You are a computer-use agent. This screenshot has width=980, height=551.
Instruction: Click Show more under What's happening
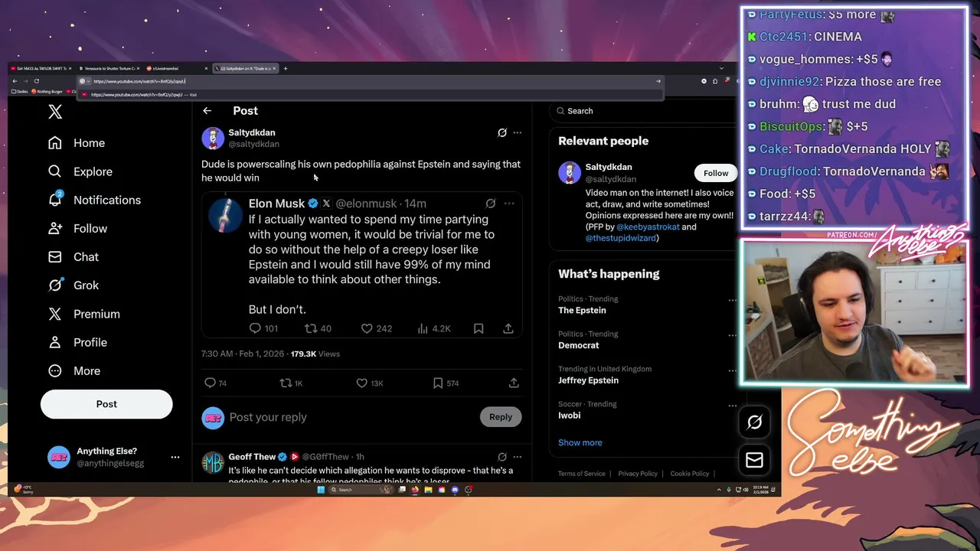click(580, 442)
